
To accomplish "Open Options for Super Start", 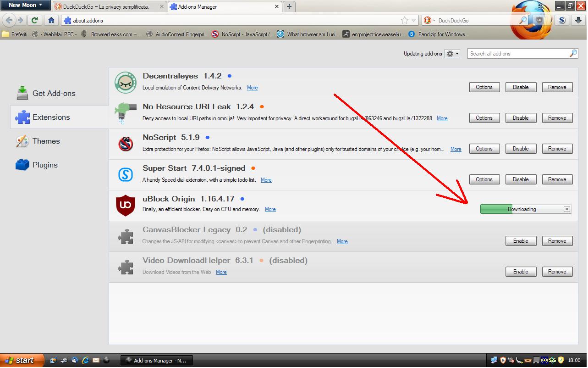I will [484, 179].
